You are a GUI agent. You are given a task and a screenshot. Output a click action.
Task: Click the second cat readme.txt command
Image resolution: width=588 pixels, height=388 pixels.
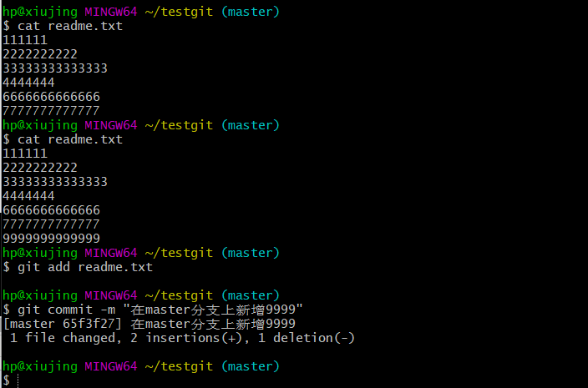coord(70,139)
